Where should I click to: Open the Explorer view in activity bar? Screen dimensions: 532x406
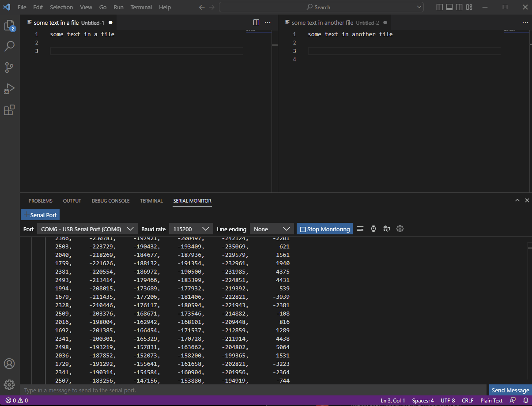(x=10, y=26)
